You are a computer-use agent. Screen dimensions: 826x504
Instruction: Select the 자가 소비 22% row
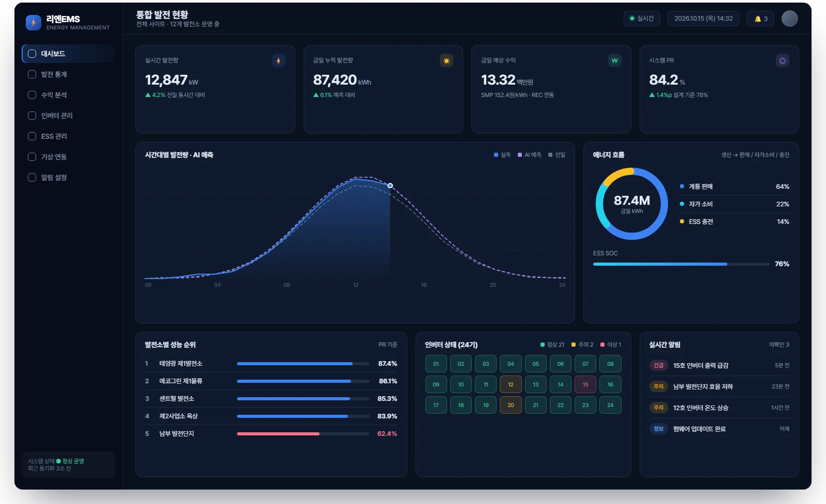point(734,204)
